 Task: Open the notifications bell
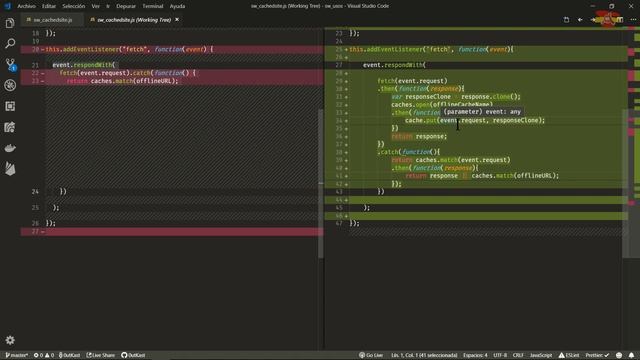(631, 355)
